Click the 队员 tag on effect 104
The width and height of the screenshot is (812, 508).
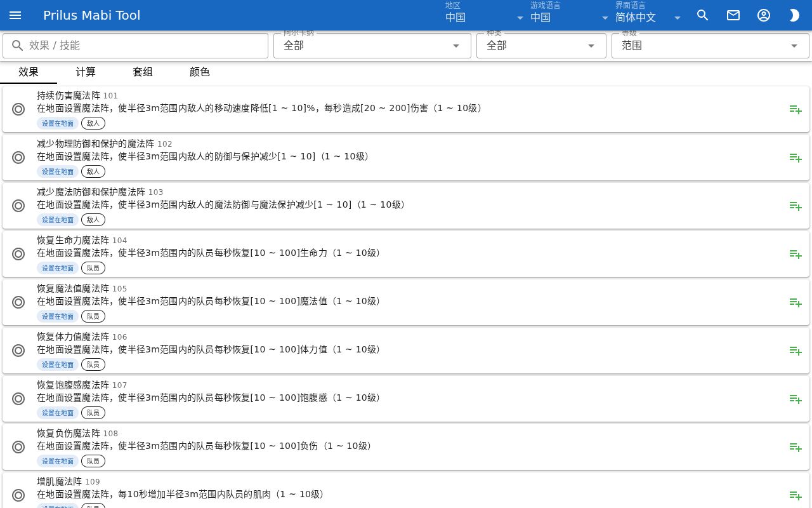[93, 268]
